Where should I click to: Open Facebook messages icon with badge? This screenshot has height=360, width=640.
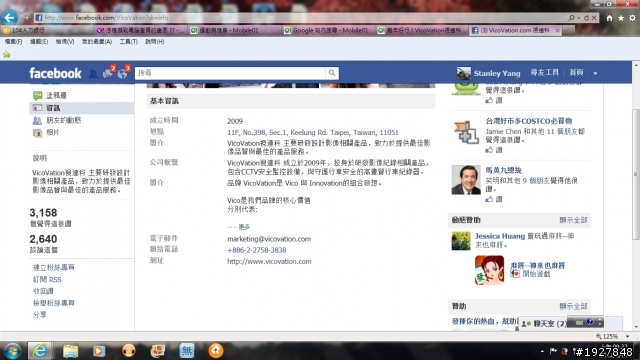tap(108, 73)
